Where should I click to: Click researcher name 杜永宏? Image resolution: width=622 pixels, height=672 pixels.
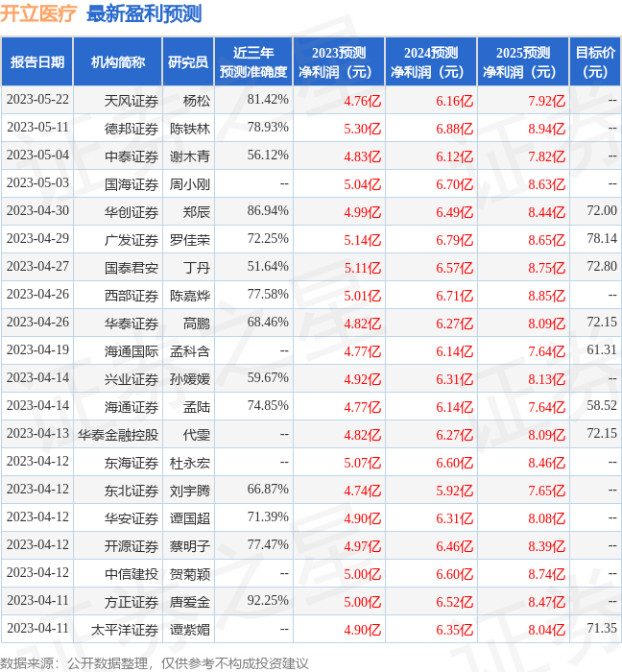pyautogui.click(x=190, y=464)
